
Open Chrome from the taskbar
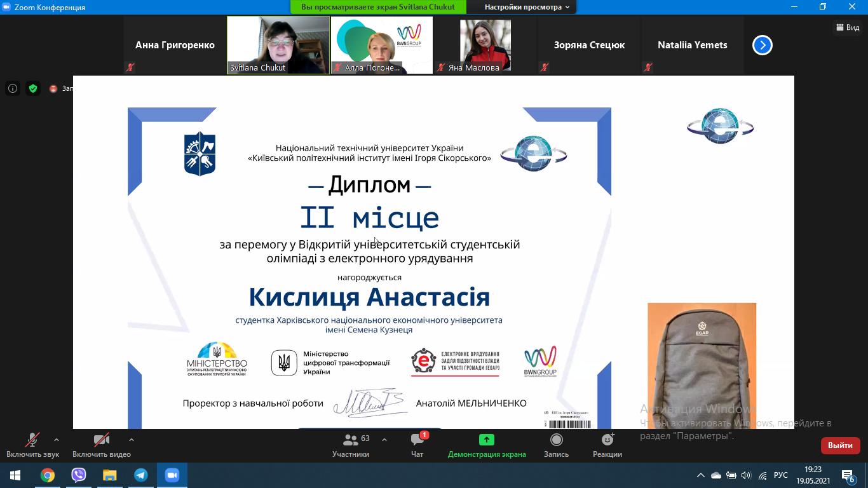pos(48,475)
